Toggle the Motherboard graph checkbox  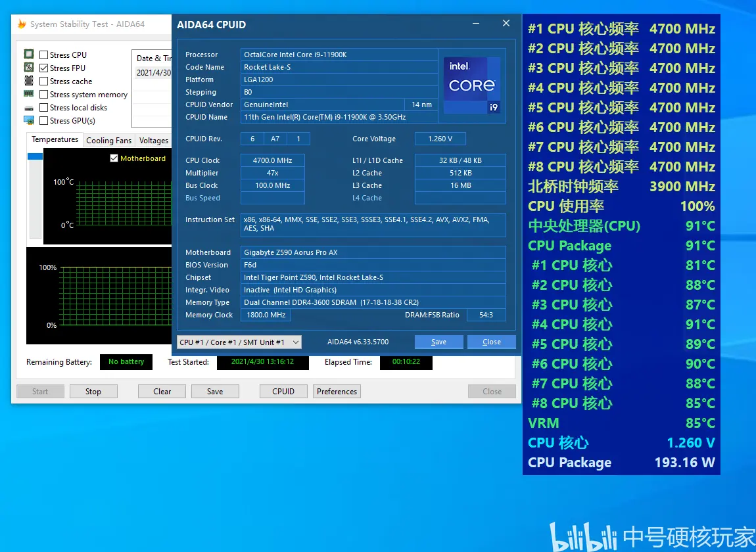(x=114, y=158)
